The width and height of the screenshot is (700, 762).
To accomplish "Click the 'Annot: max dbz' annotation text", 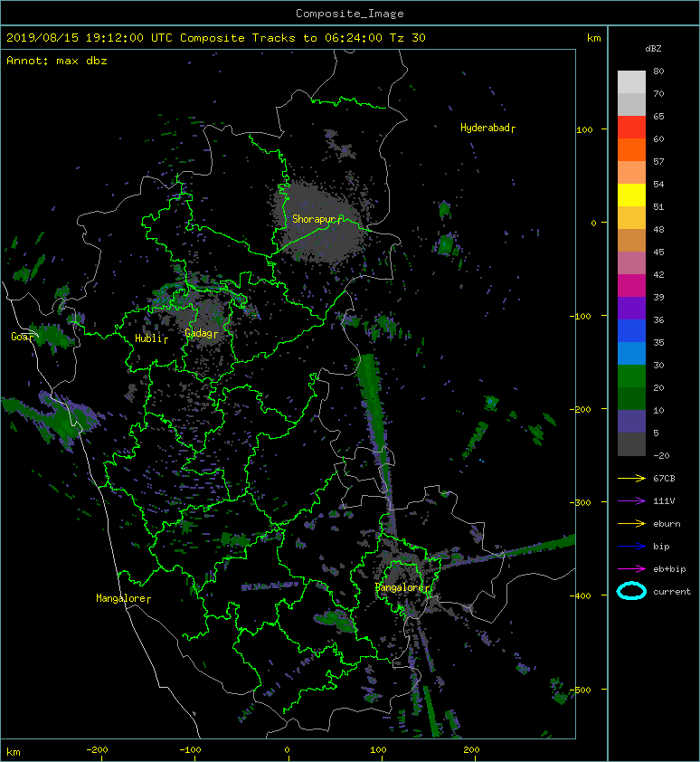I will click(x=57, y=61).
